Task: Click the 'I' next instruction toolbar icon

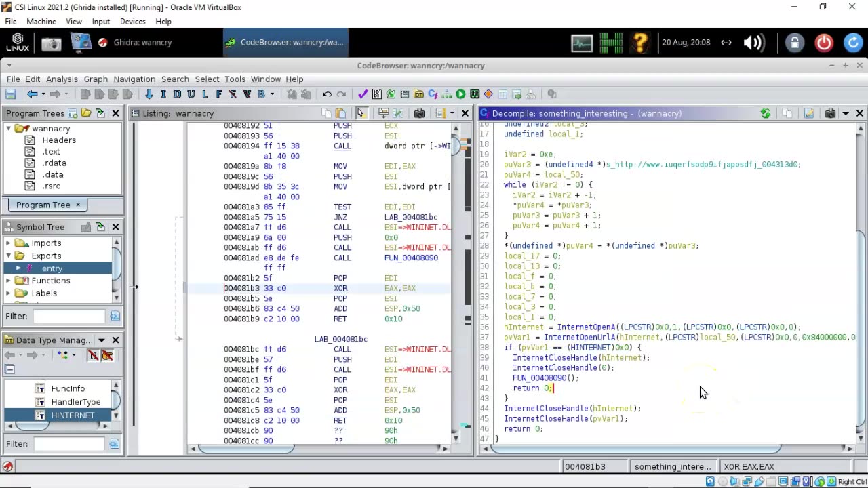Action: (x=163, y=94)
